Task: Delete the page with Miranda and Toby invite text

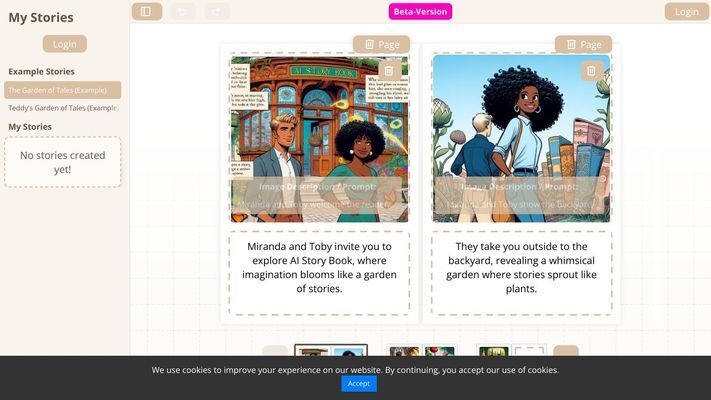Action: 381,44
